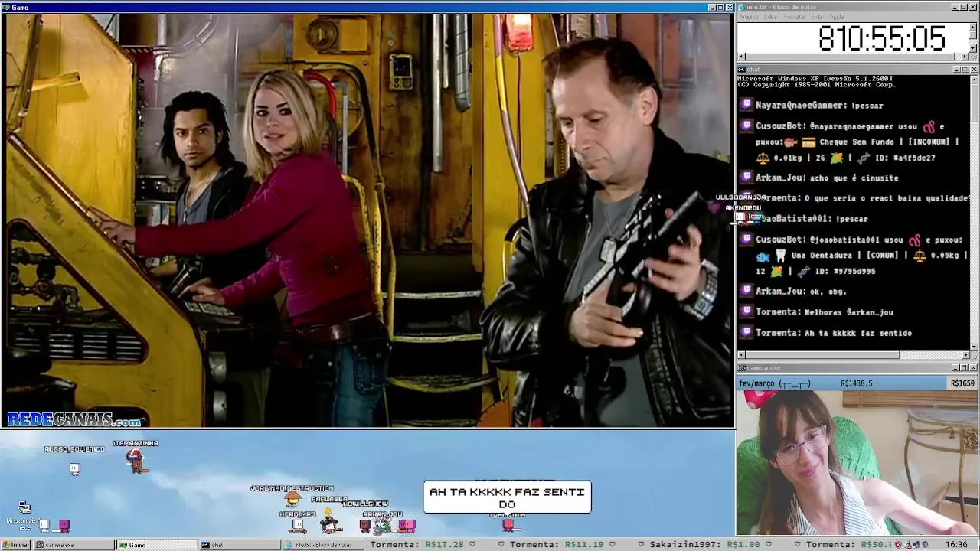This screenshot has width=980, height=551.
Task: Click the RedeCanais.com logo in the video
Action: pos(74,419)
